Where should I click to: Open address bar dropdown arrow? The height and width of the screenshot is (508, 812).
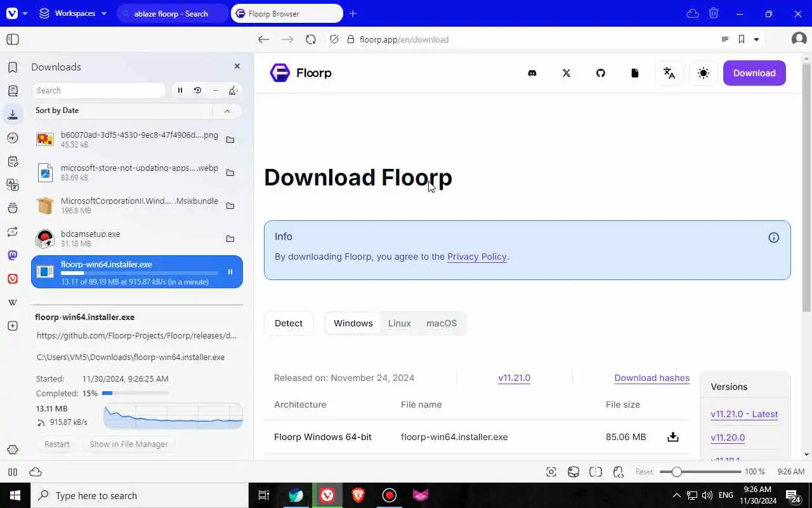(x=756, y=39)
